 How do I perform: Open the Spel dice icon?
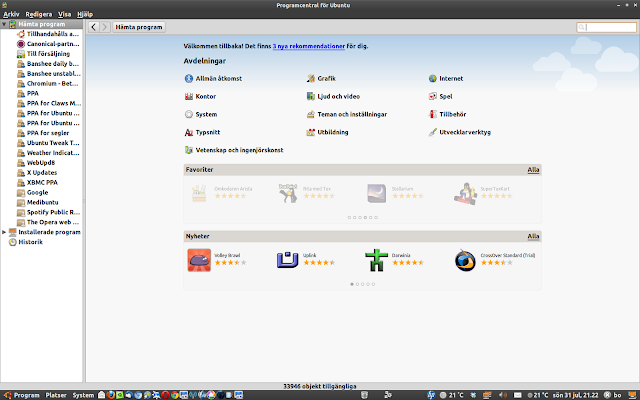[x=433, y=96]
